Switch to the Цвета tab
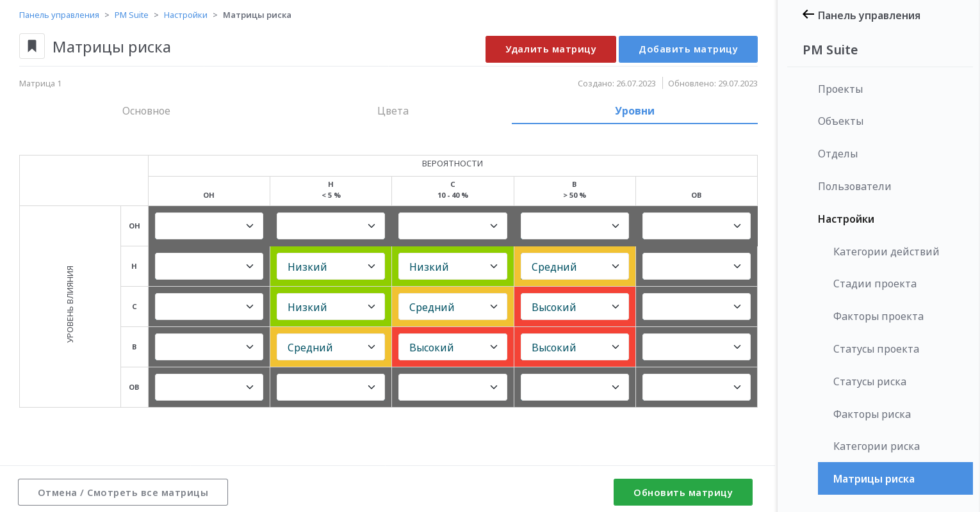The width and height of the screenshot is (980, 512). pos(393,111)
